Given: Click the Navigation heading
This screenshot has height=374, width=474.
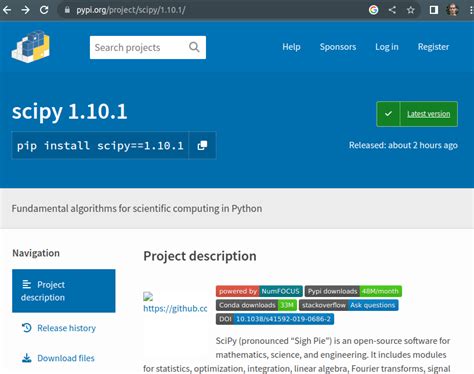Looking at the screenshot, I should (x=36, y=253).
